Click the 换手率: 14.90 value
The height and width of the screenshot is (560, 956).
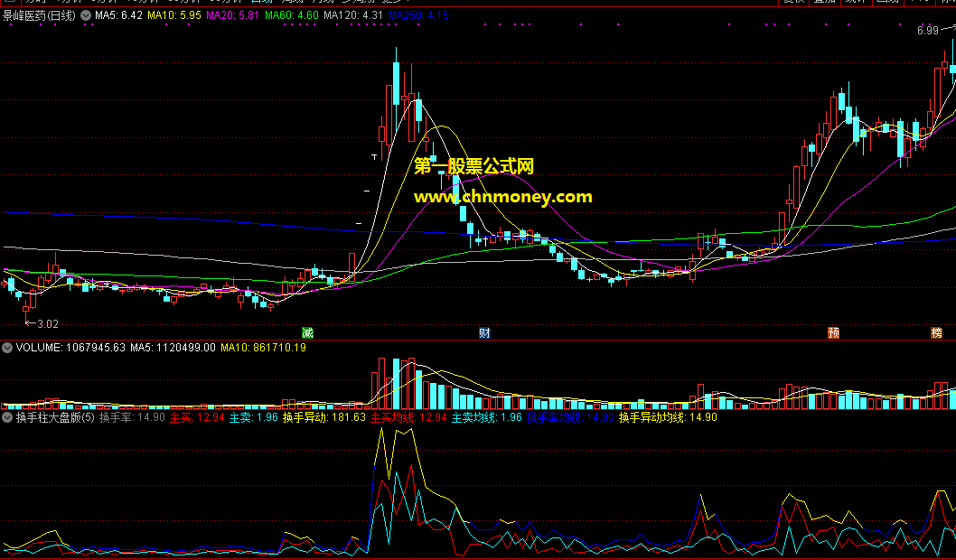point(132,417)
